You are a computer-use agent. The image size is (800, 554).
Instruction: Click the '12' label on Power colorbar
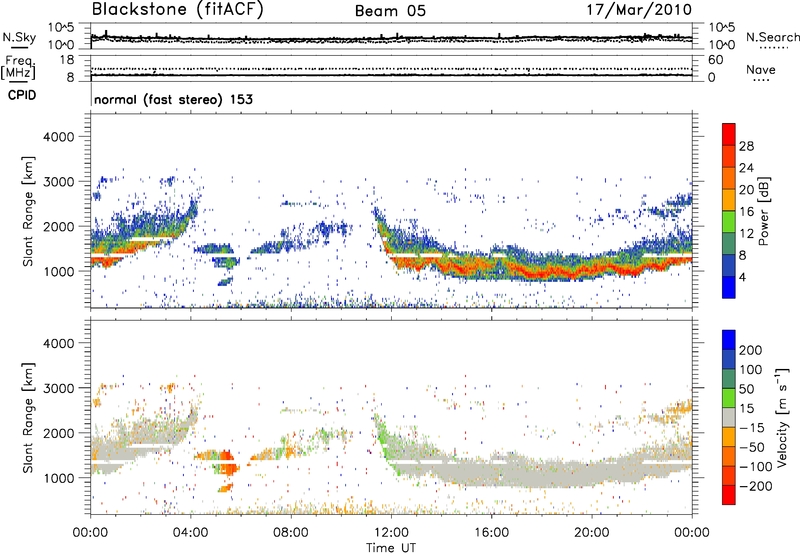pos(746,234)
